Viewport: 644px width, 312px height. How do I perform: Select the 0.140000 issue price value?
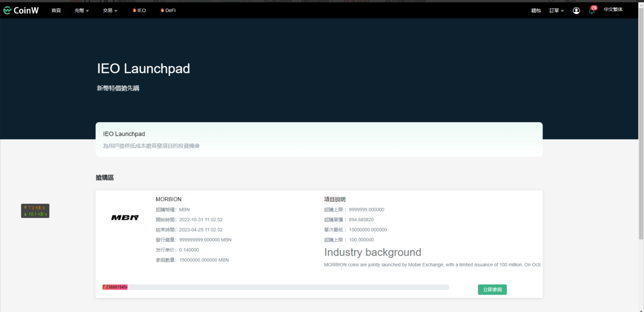(189, 250)
